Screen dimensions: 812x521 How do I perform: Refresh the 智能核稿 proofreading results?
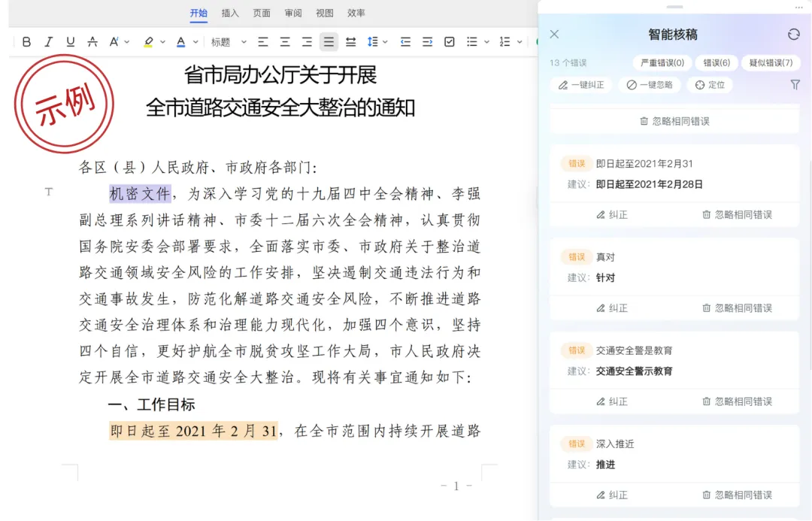click(x=793, y=35)
